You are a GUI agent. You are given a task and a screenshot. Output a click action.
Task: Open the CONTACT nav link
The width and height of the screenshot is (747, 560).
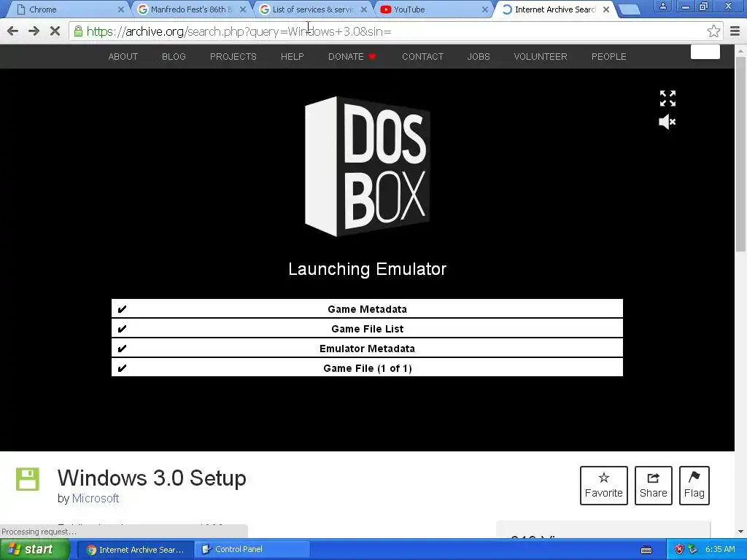(422, 57)
